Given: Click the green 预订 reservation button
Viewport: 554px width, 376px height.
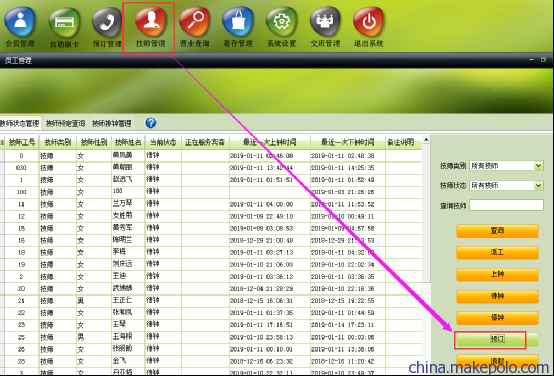Looking at the screenshot, I should click(497, 339).
